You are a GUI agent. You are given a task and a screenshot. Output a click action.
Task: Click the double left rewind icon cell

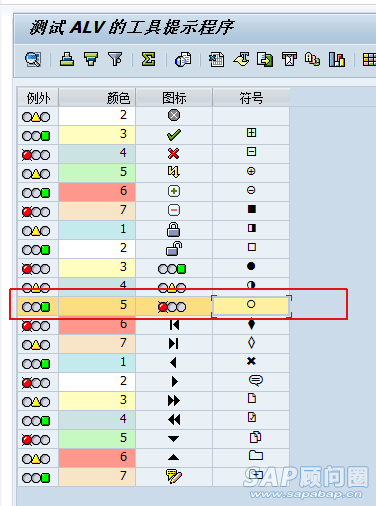(x=174, y=419)
